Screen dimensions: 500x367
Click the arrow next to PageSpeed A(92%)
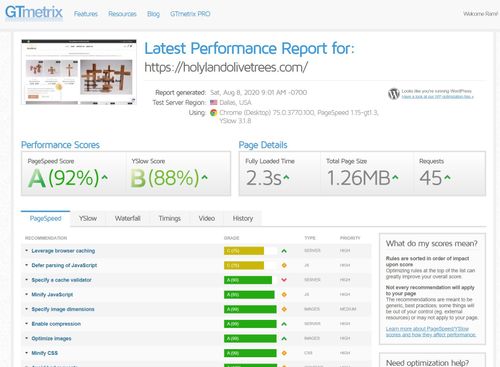pyautogui.click(x=105, y=177)
